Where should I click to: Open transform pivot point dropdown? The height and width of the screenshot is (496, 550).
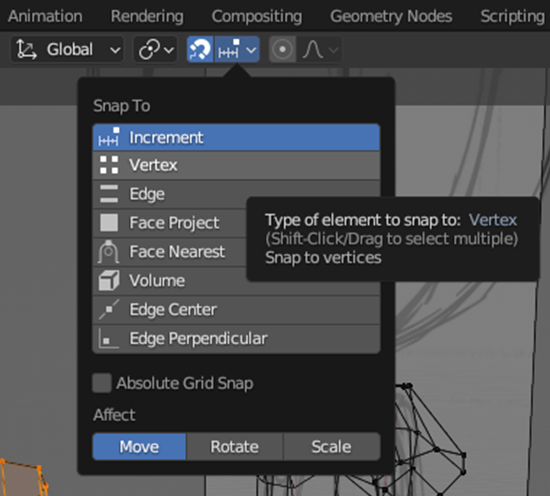tap(155, 49)
